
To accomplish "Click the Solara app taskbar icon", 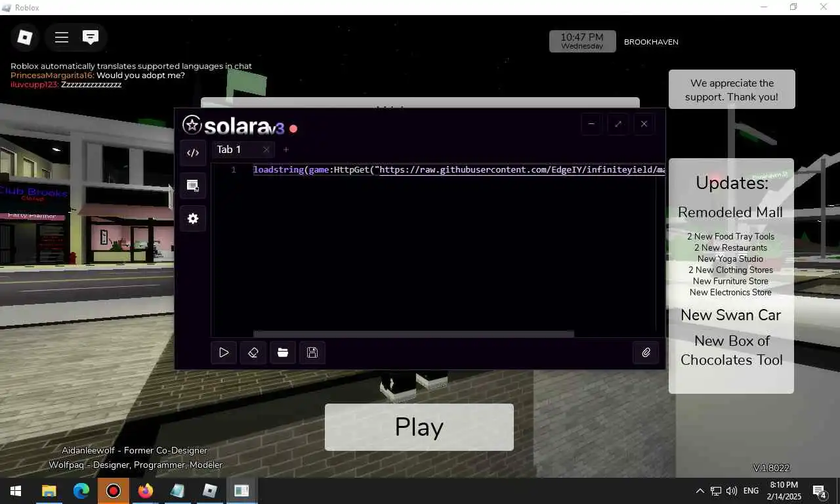I will pos(242,491).
